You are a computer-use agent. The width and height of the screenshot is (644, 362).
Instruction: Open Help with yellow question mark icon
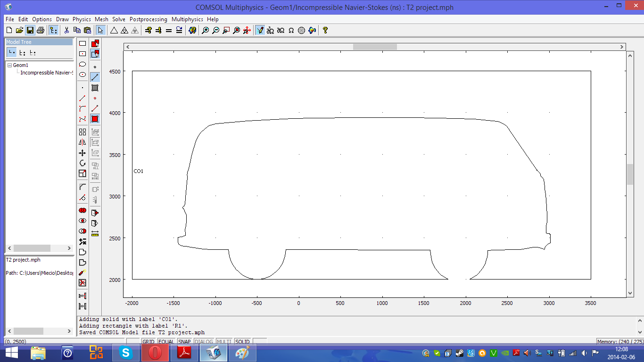[325, 30]
